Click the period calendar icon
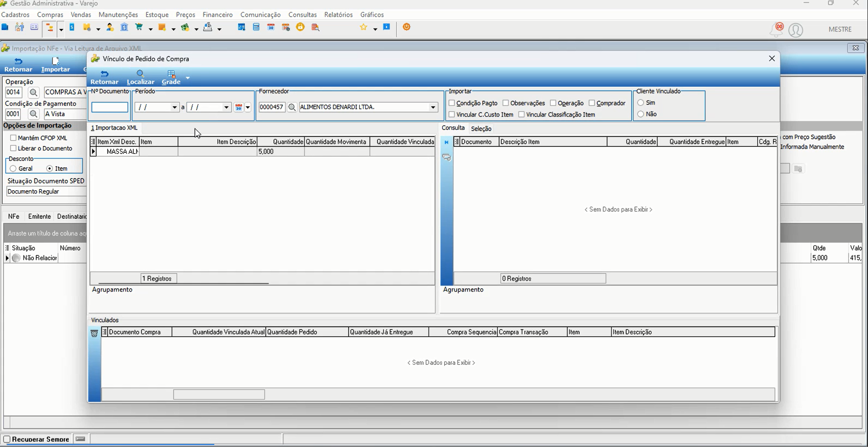This screenshot has width=868, height=447. click(239, 107)
